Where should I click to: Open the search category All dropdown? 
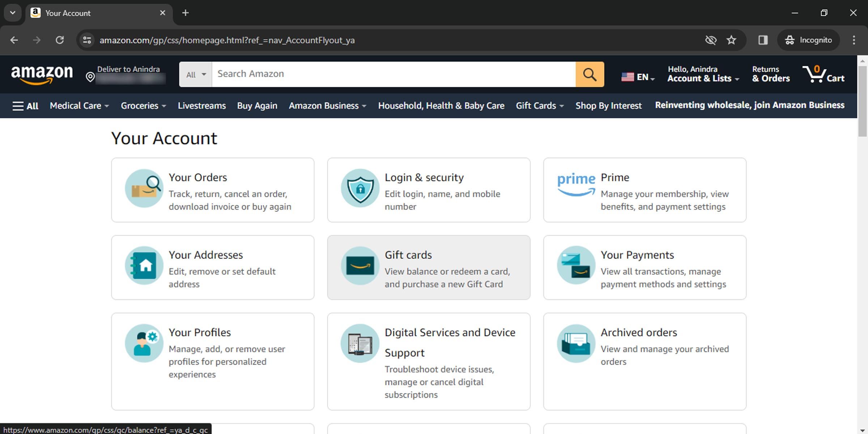195,74
